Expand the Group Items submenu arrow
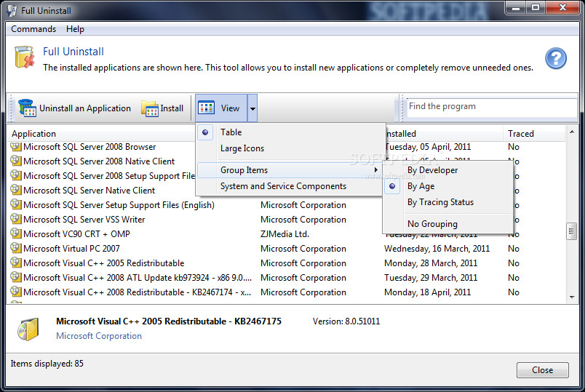Screen dimensions: 585x392 pos(375,170)
